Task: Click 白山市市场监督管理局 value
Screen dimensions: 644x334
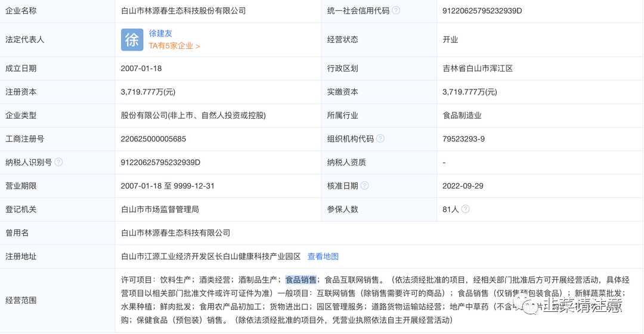Action: (160, 209)
